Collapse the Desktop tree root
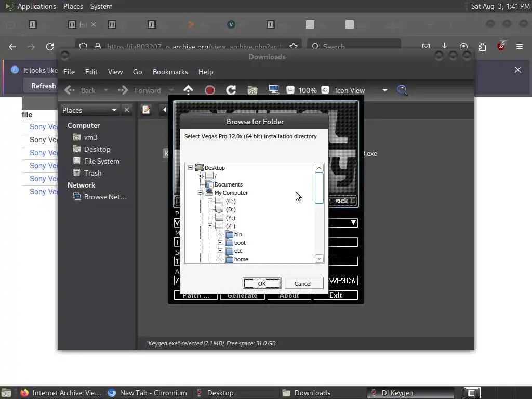This screenshot has height=399, width=532. 191,168
